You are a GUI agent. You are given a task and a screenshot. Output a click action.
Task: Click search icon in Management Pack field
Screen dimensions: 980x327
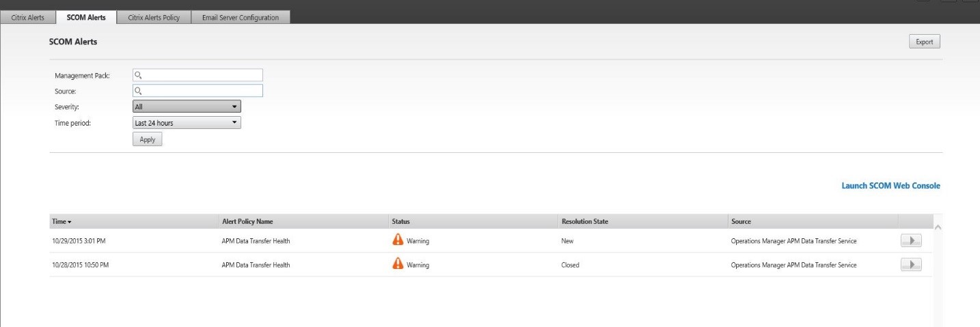coord(138,75)
